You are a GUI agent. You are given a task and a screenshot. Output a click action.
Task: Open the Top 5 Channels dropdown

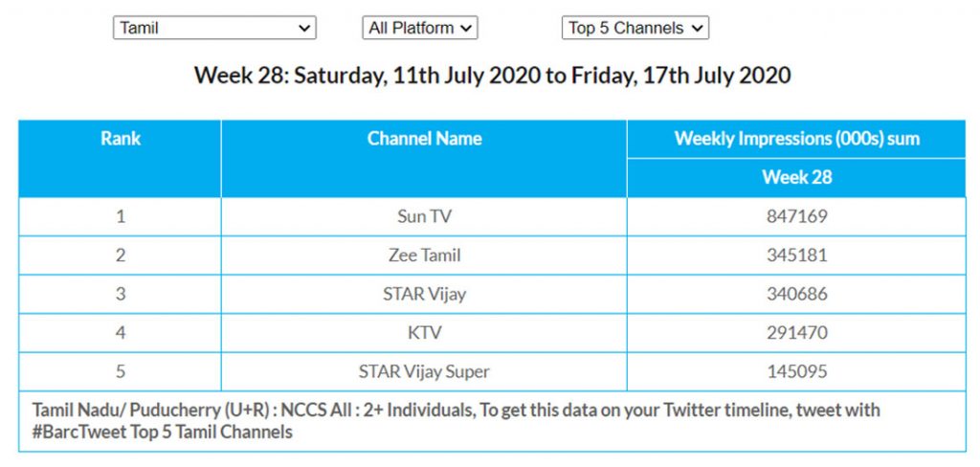[x=635, y=28]
